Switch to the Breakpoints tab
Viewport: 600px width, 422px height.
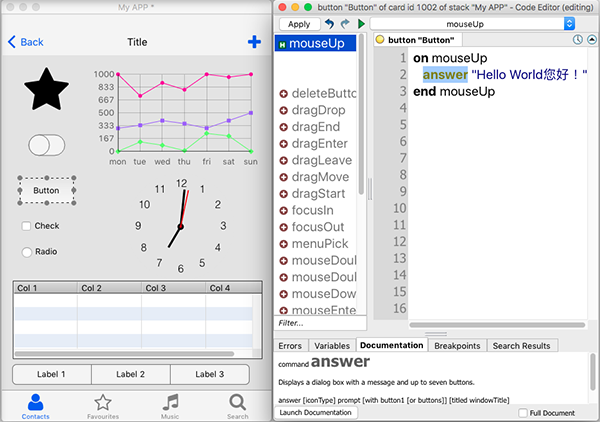tap(456, 346)
